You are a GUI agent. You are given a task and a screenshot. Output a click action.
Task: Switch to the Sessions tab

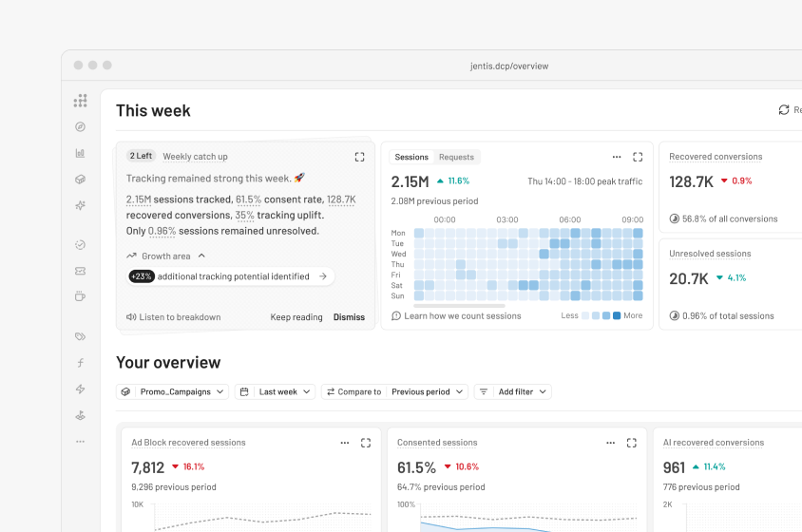point(411,157)
